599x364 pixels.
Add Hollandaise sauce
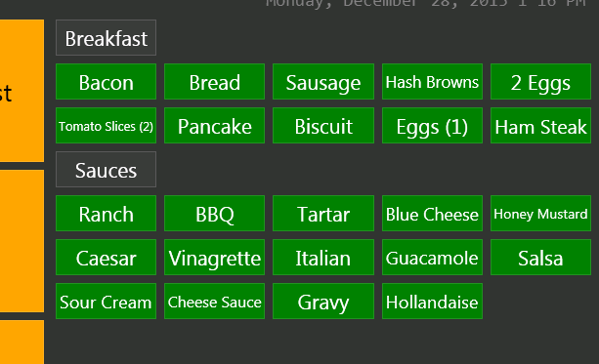[x=432, y=301]
